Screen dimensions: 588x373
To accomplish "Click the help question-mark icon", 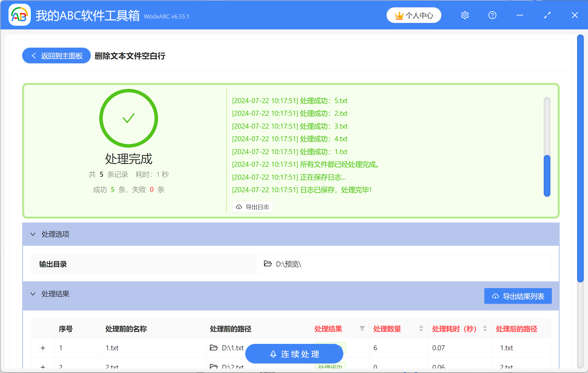I will [492, 15].
